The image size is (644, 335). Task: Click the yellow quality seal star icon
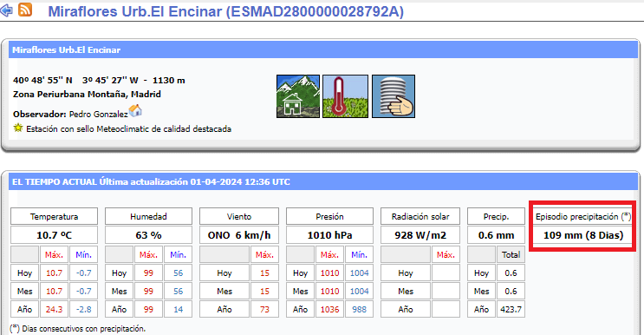pyautogui.click(x=17, y=128)
